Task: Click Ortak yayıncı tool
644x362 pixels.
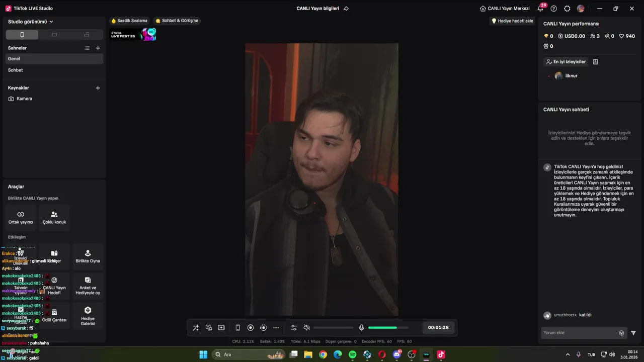Action: 21,218
